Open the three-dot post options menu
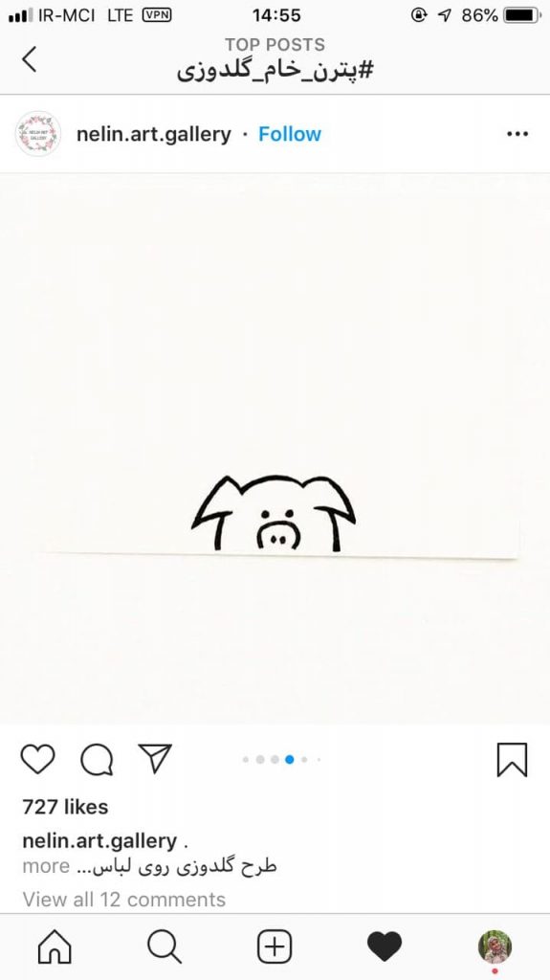 point(517,134)
